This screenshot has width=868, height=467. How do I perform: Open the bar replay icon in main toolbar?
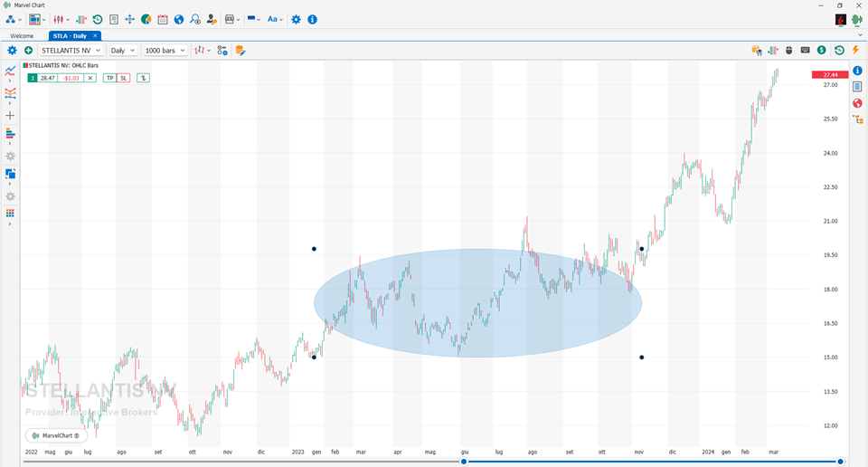(x=81, y=19)
